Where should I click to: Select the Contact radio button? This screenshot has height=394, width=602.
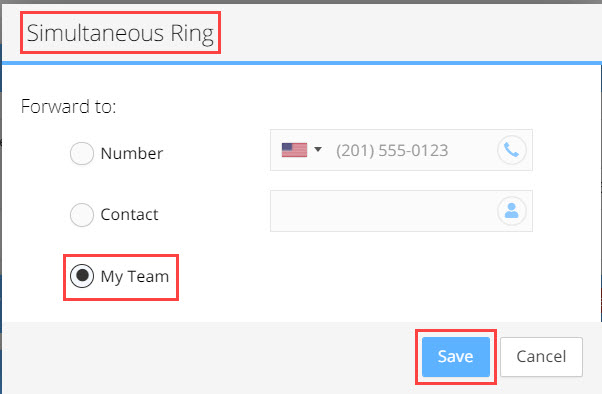[82, 215]
